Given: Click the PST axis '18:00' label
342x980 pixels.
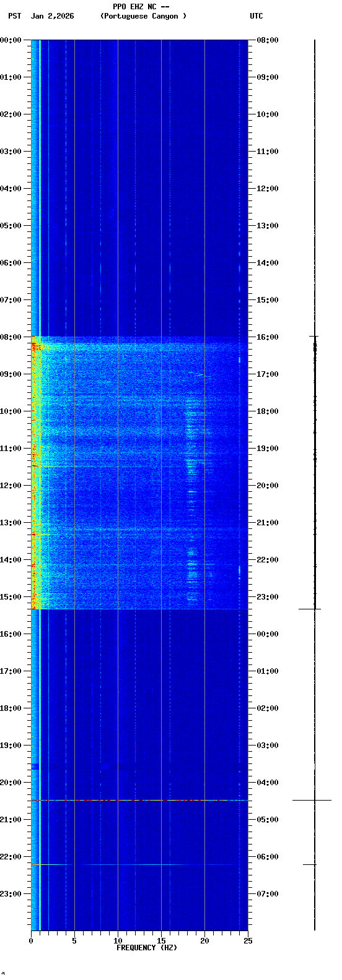Looking at the screenshot, I should (11, 708).
